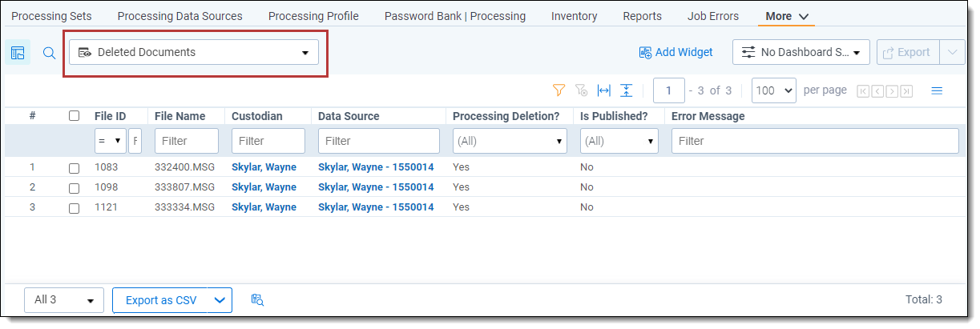980x329 pixels.
Task: Open the 100 per page dropdown
Action: tap(773, 90)
